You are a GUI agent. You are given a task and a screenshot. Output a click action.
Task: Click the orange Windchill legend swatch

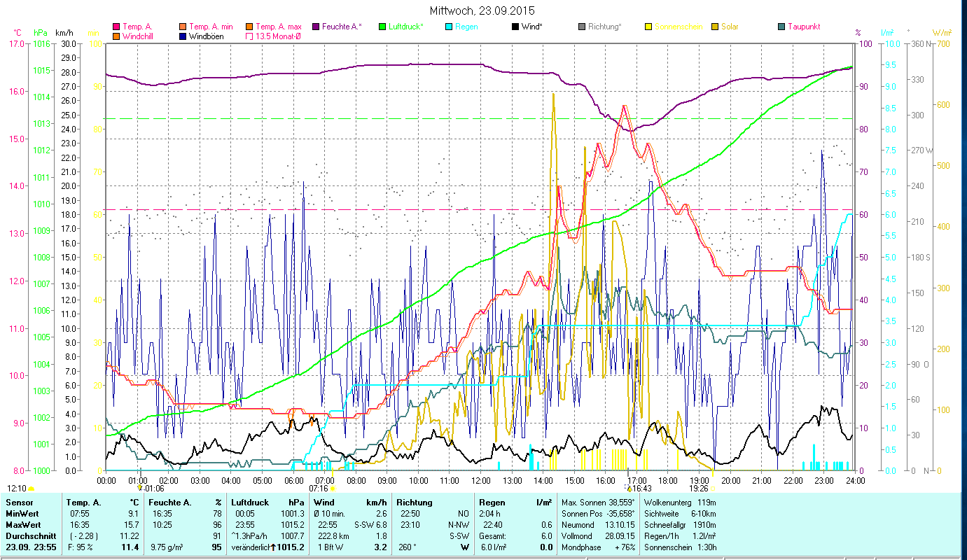point(116,36)
